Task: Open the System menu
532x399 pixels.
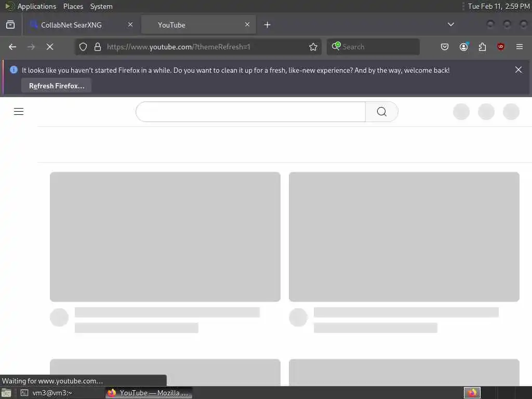Action: click(101, 6)
